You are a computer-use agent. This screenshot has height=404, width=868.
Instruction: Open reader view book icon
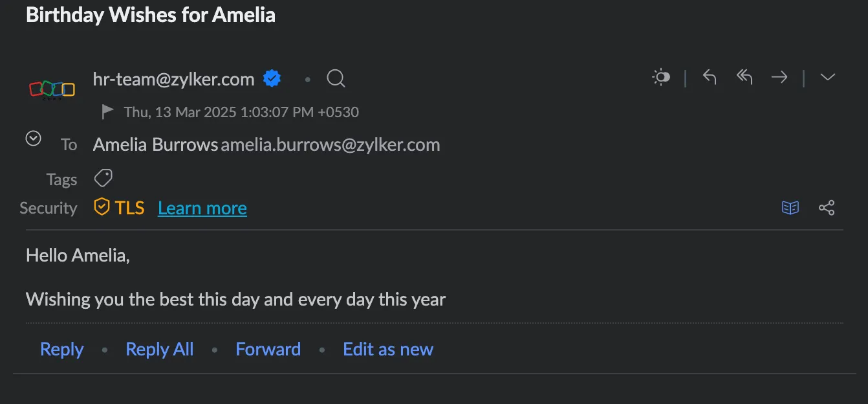[790, 208]
